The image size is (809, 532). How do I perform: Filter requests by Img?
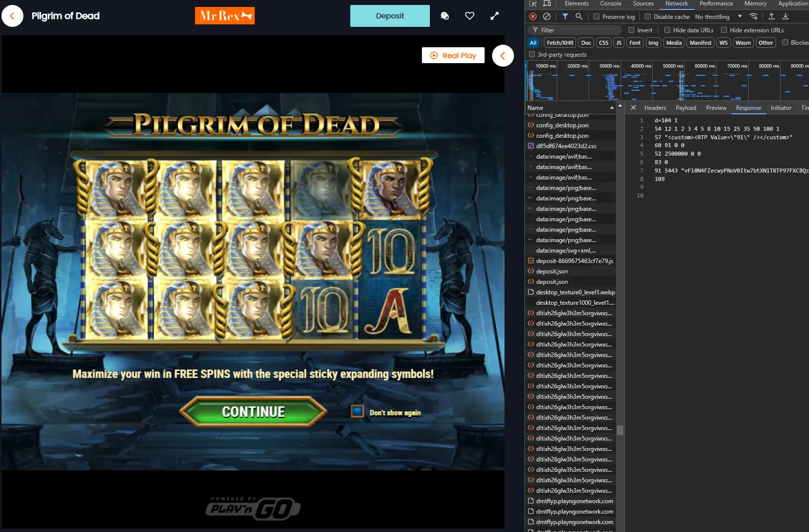653,43
